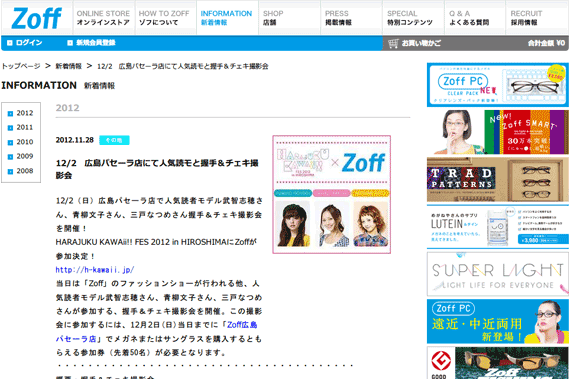
Task: Open the Zoff PC Clear Pack banner
Action: tap(498, 85)
